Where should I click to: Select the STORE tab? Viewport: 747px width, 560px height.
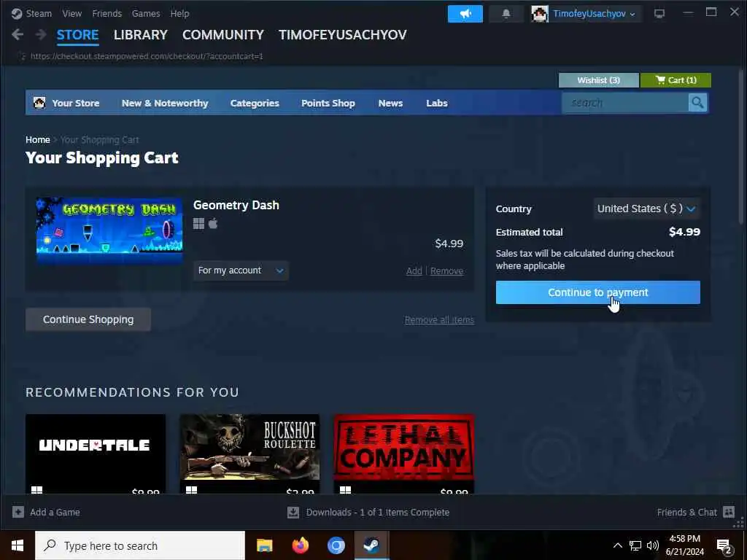(x=77, y=35)
